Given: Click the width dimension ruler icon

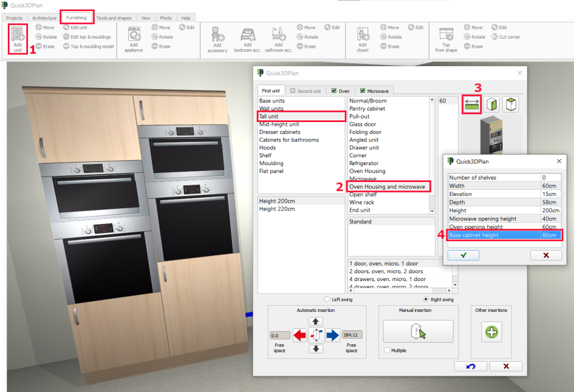Looking at the screenshot, I should point(471,104).
